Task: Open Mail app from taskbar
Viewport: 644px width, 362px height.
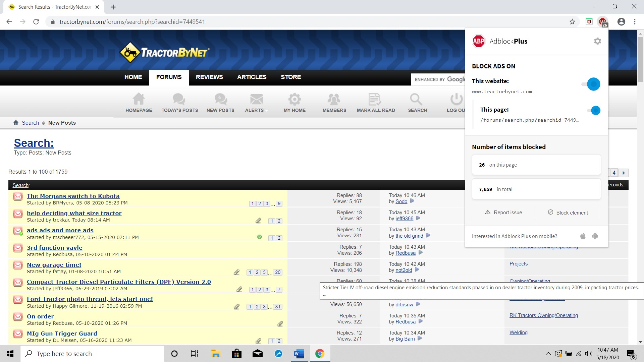Action: [x=258, y=354]
